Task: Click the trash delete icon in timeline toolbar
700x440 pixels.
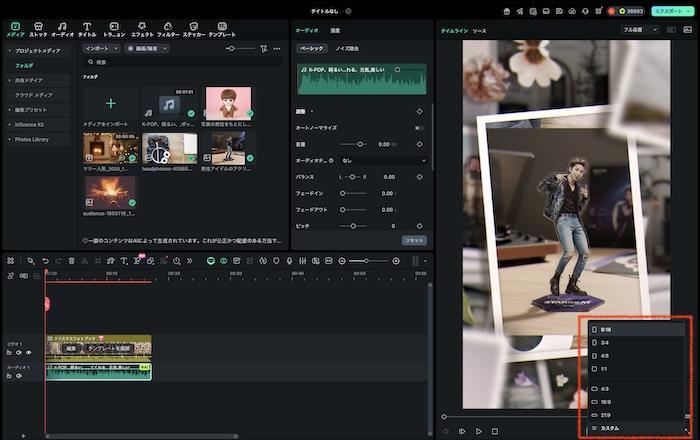Action: (71, 260)
